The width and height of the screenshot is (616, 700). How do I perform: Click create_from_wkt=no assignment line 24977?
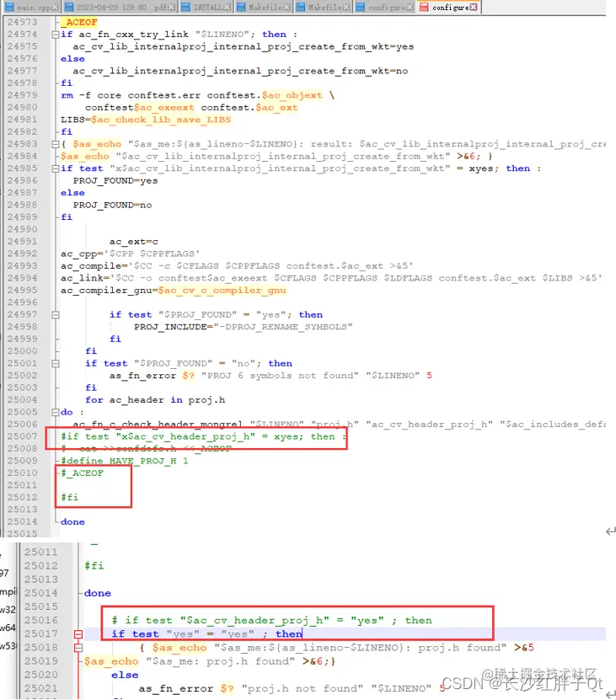click(240, 71)
